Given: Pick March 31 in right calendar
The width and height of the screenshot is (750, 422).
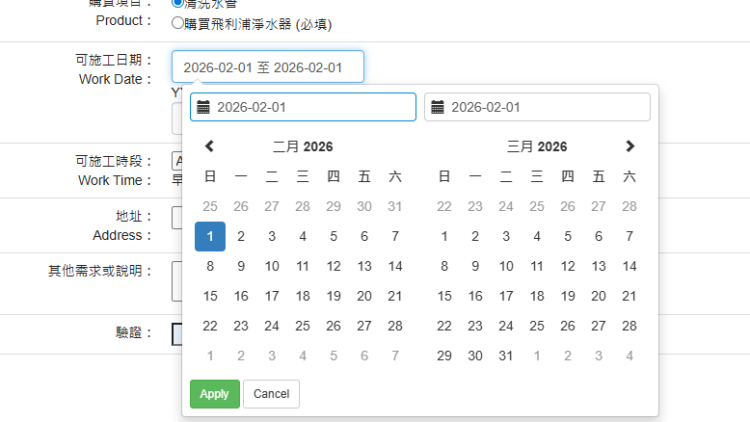Looking at the screenshot, I should tap(506, 356).
